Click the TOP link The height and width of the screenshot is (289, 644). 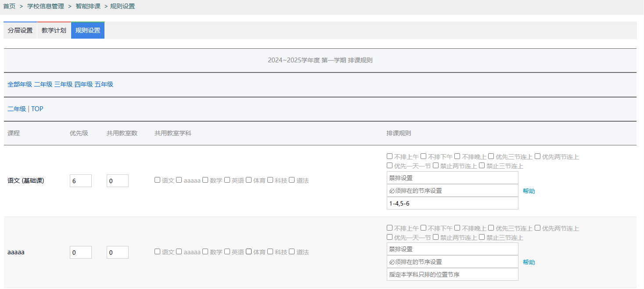[37, 109]
